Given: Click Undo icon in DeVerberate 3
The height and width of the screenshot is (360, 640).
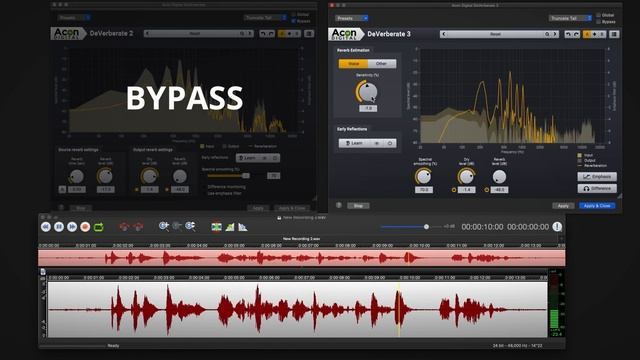Looking at the screenshot, I should (x=568, y=34).
